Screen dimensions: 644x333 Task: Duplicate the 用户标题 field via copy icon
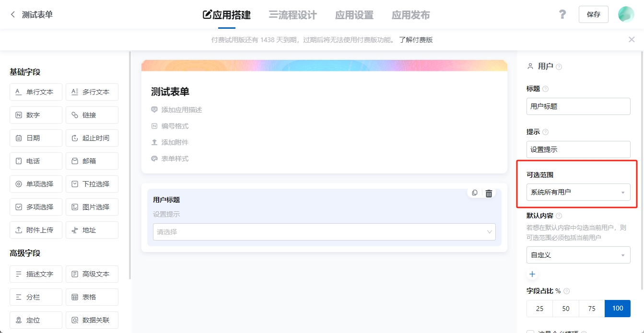pyautogui.click(x=474, y=193)
